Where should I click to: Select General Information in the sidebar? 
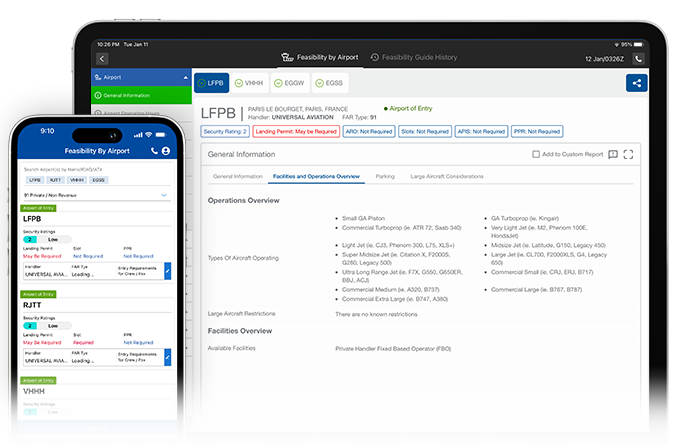pos(140,95)
